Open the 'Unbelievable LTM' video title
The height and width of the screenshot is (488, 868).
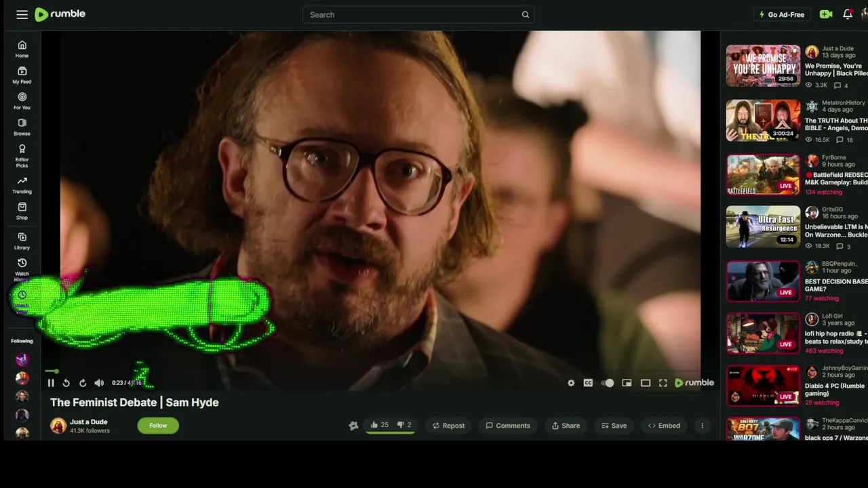836,230
